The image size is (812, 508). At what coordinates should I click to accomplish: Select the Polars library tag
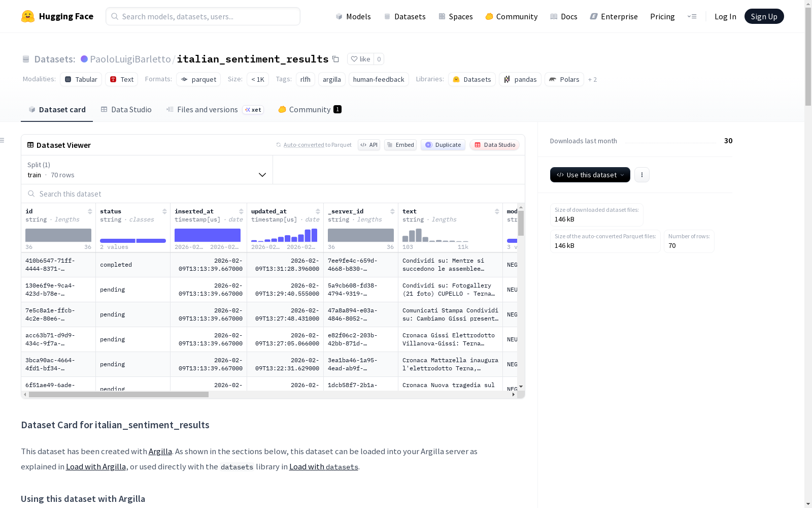click(x=564, y=79)
